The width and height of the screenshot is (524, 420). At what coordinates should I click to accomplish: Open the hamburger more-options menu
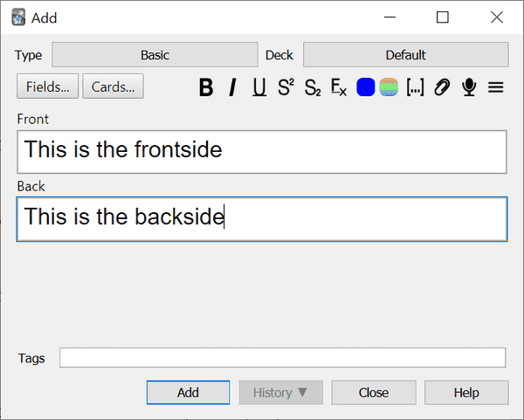[495, 87]
